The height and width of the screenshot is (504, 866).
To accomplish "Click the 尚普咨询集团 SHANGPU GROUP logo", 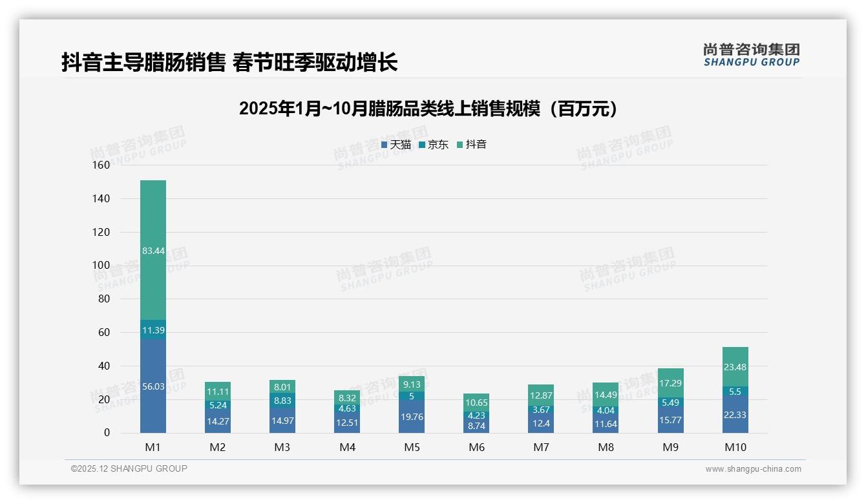I will tap(751, 57).
